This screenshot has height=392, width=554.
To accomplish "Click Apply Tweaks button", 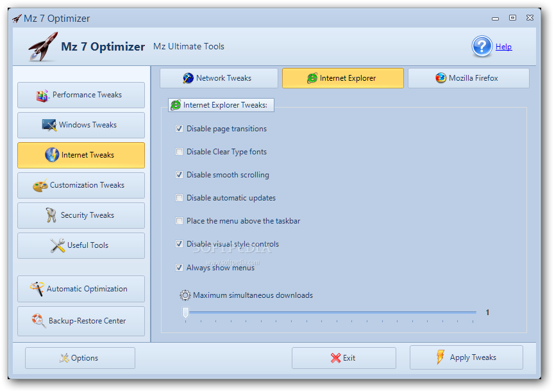I will point(466,357).
